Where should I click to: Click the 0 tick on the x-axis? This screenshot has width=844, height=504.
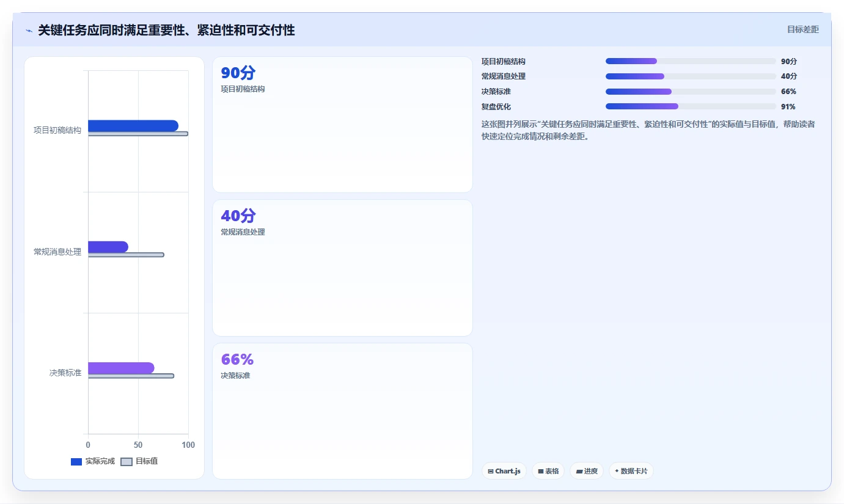pyautogui.click(x=88, y=445)
